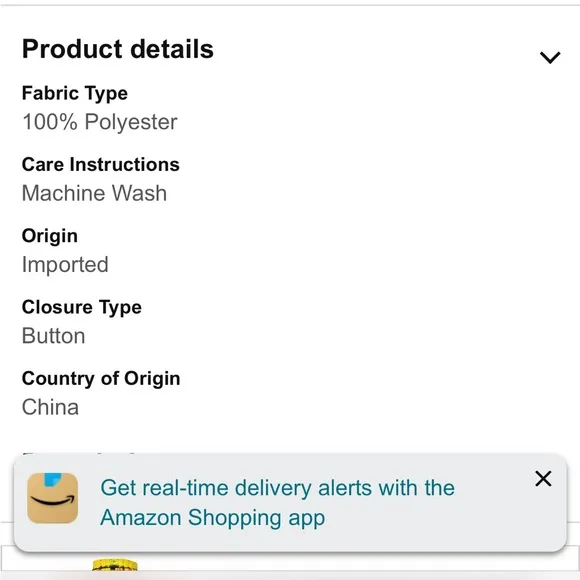Click the Product details heading
The height and width of the screenshot is (580, 580).
click(x=118, y=49)
